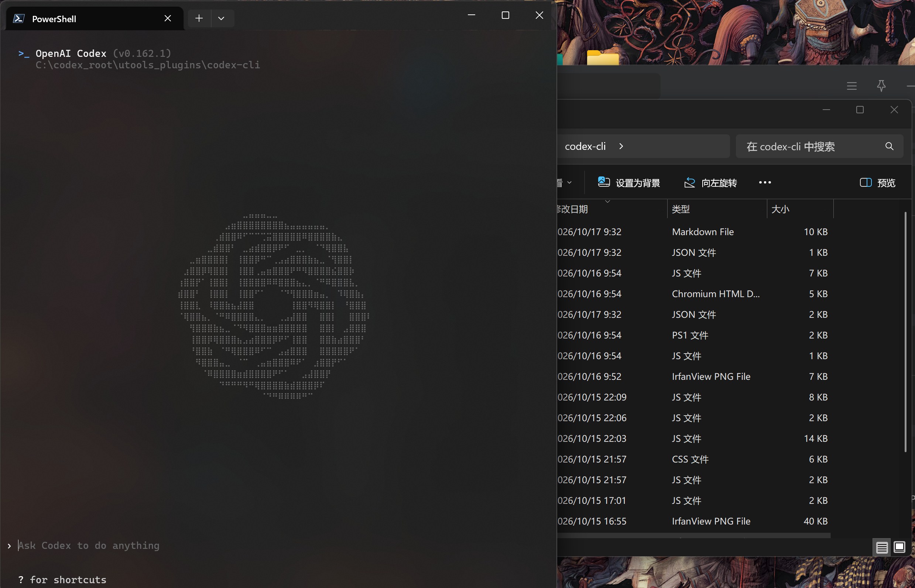The height and width of the screenshot is (588, 915).
Task: Select codex-cli breadcrumb in address bar
Action: [585, 146]
